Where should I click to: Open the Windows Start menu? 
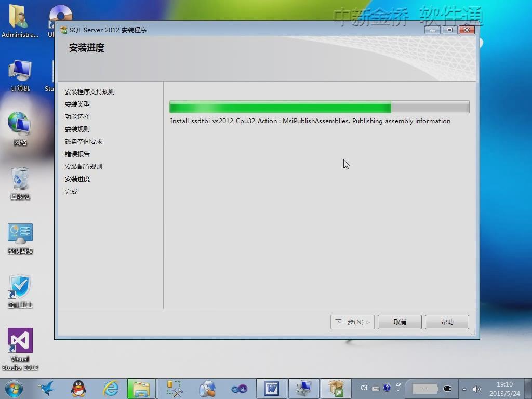14,389
